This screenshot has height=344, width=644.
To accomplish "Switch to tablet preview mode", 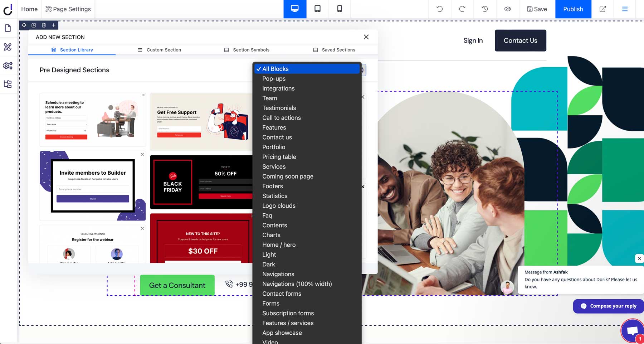I will point(317,9).
